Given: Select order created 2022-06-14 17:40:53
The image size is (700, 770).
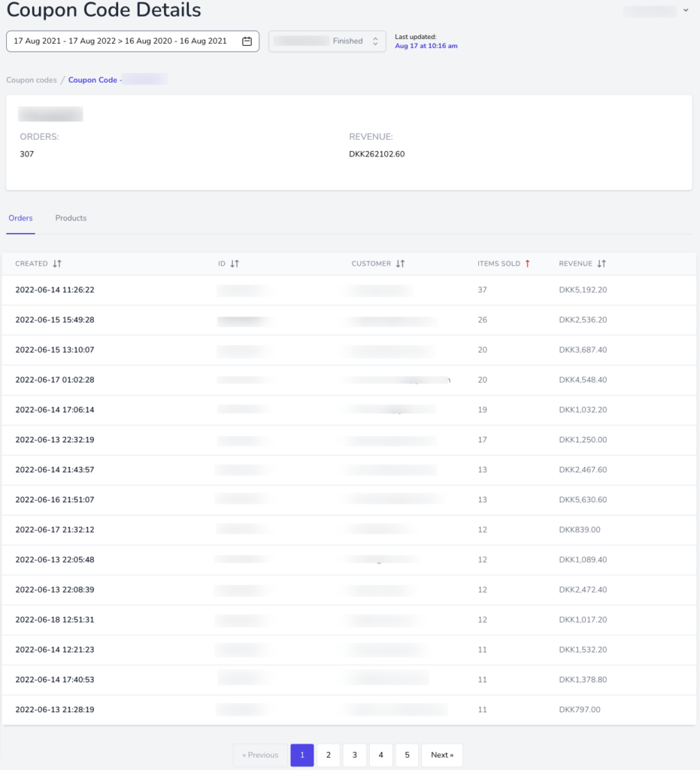Looking at the screenshot, I should coord(349,680).
